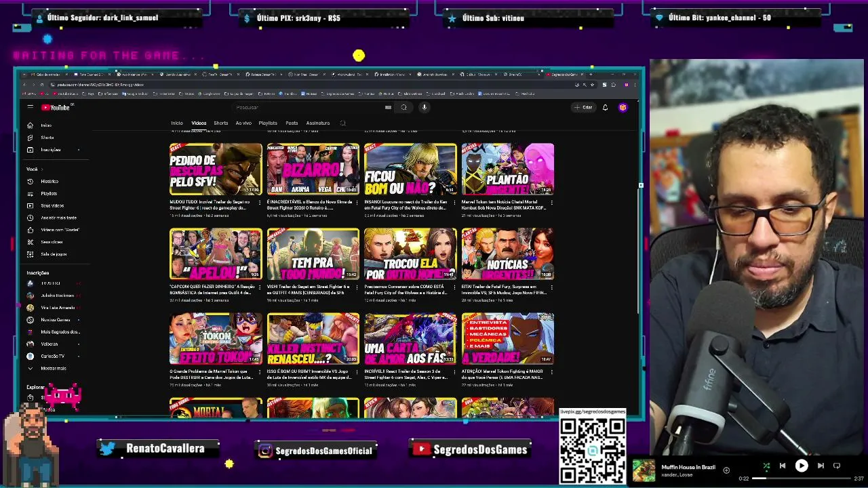Search within channel using magnifier icon
868x488 pixels.
pyautogui.click(x=342, y=123)
